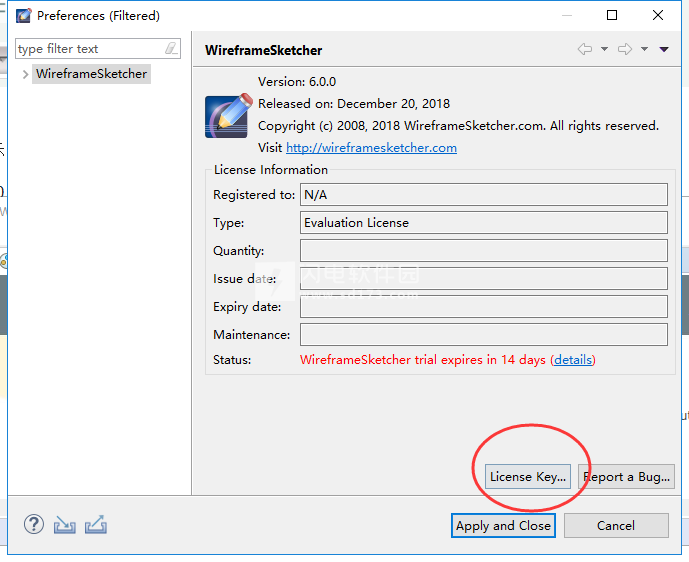Open the preferences view menu triangle

tap(664, 49)
